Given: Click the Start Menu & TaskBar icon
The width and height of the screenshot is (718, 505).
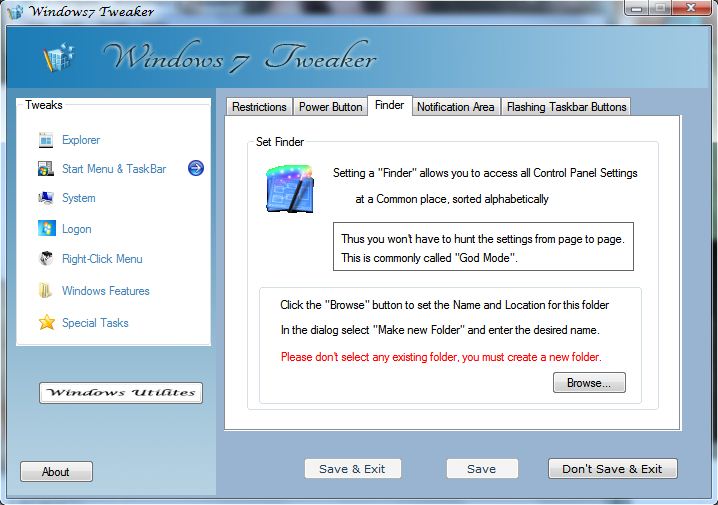Looking at the screenshot, I should [46, 168].
